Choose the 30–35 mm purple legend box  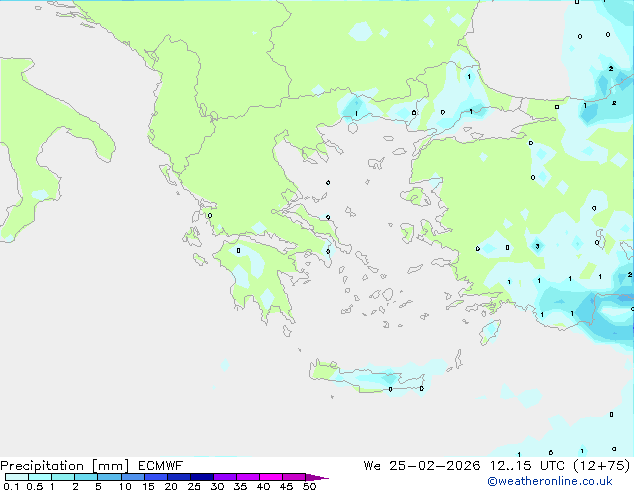(x=225, y=477)
